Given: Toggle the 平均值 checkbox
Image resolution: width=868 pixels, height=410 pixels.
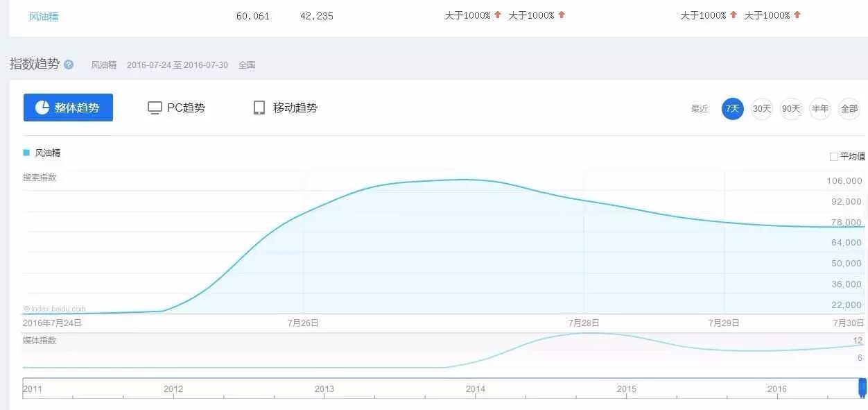Looking at the screenshot, I should click(x=833, y=157).
